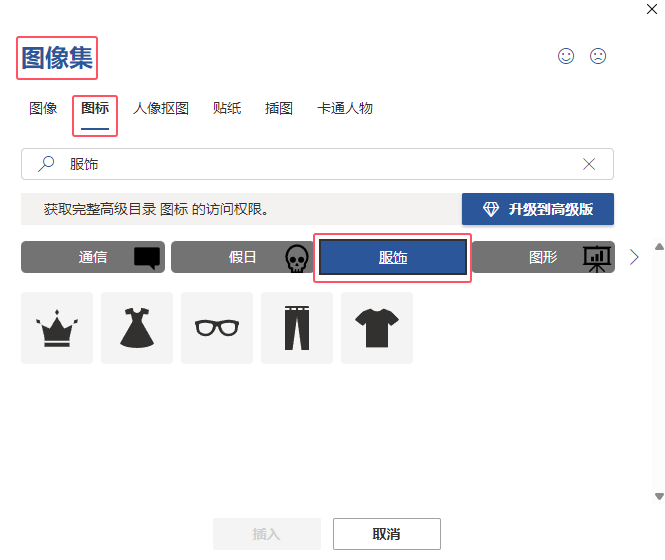
Task: Click in the 服饰 search field
Action: click(320, 164)
